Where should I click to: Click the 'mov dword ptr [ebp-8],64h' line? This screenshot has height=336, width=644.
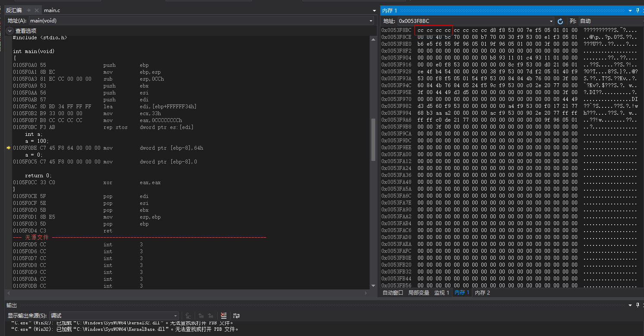[108, 148]
